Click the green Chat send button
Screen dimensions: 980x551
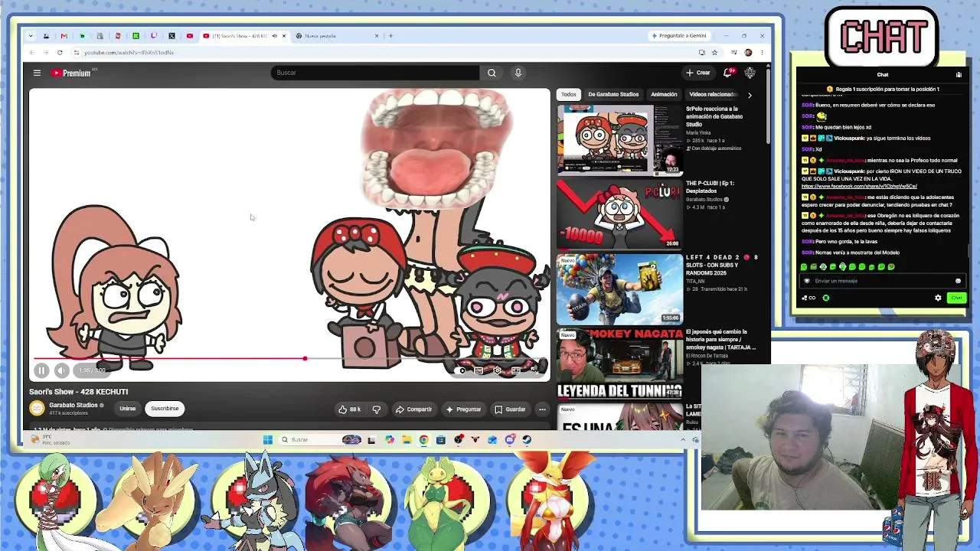coord(956,298)
